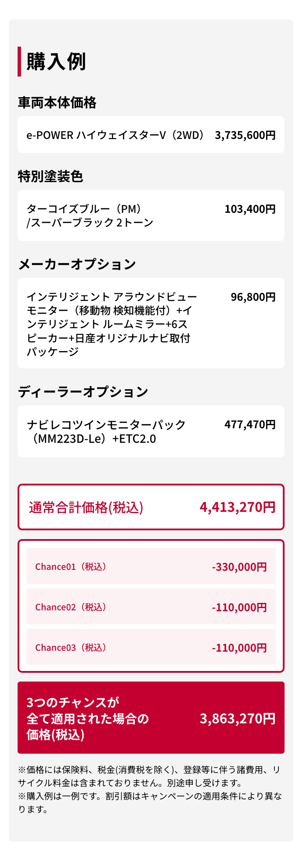Select the Chance02 discount row
303x868 pixels.
(x=151, y=607)
